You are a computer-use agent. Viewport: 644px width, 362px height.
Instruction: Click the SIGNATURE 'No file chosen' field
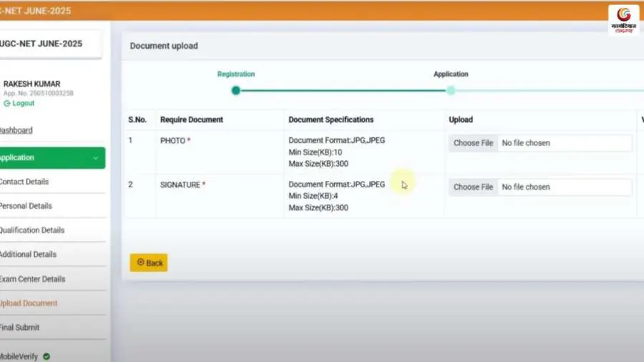click(565, 187)
